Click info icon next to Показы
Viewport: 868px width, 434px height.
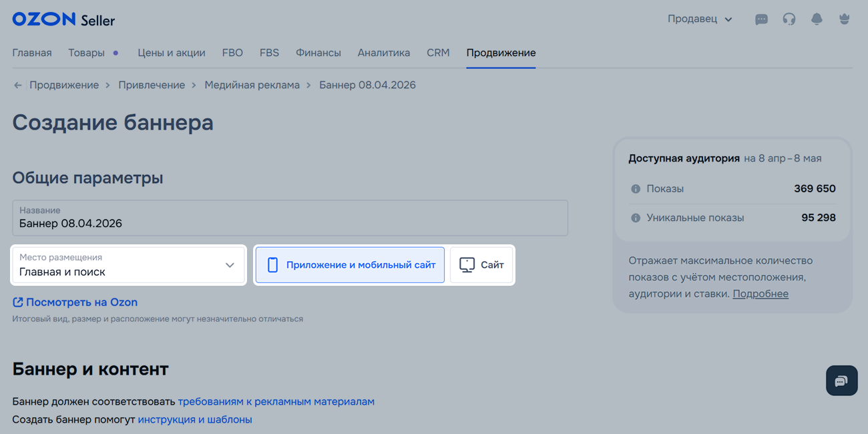636,189
